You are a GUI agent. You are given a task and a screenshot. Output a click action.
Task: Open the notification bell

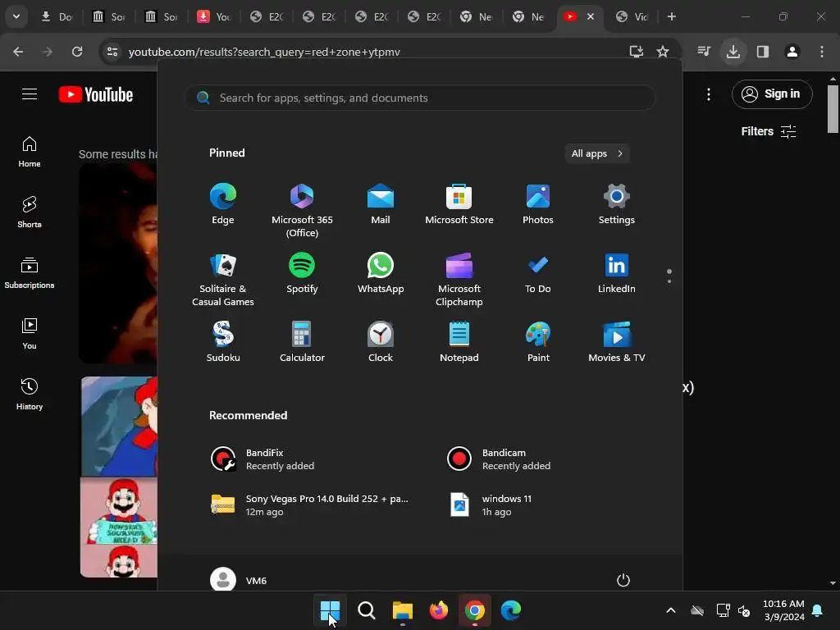[818, 610]
